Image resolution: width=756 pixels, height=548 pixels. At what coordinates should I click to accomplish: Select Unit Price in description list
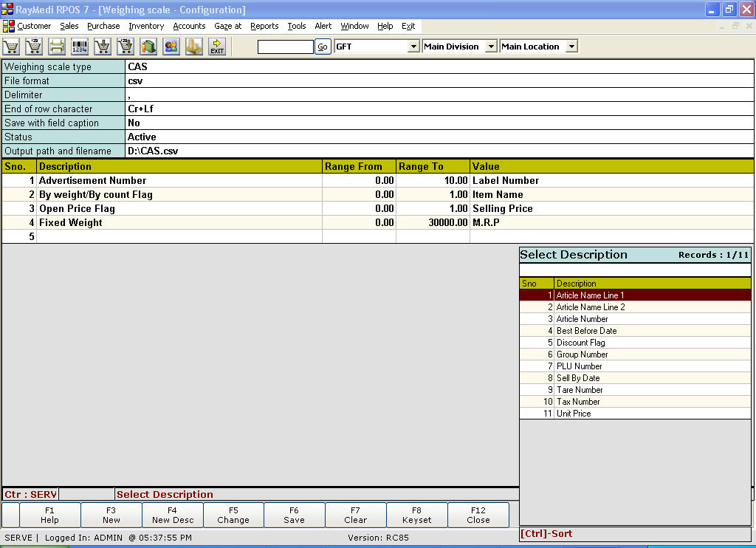[x=574, y=414]
